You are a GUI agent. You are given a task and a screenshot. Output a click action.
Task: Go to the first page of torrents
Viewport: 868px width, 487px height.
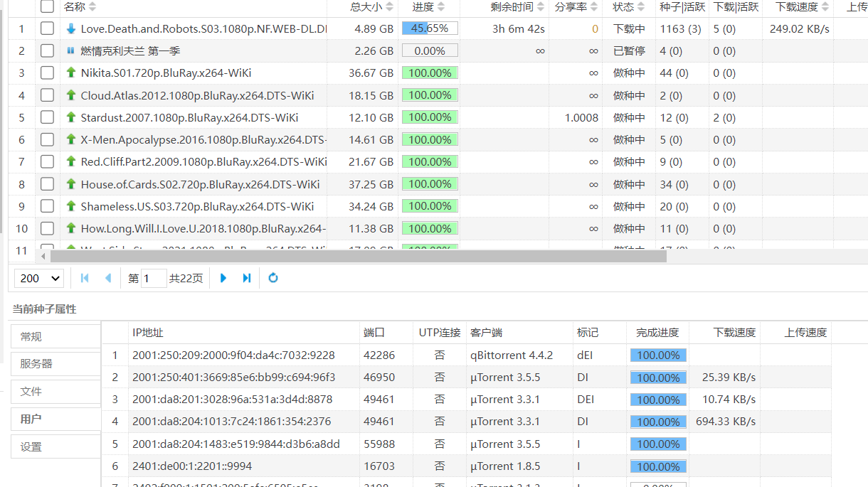point(85,278)
